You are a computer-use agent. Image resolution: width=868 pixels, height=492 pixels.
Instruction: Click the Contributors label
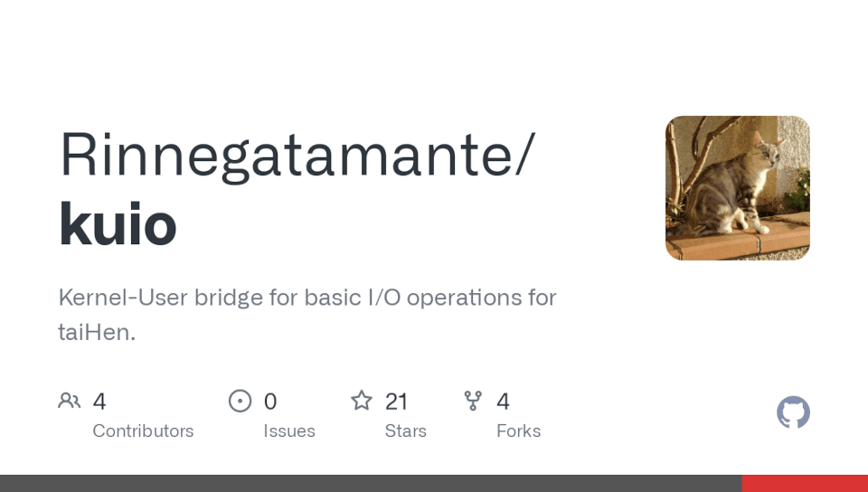click(143, 430)
